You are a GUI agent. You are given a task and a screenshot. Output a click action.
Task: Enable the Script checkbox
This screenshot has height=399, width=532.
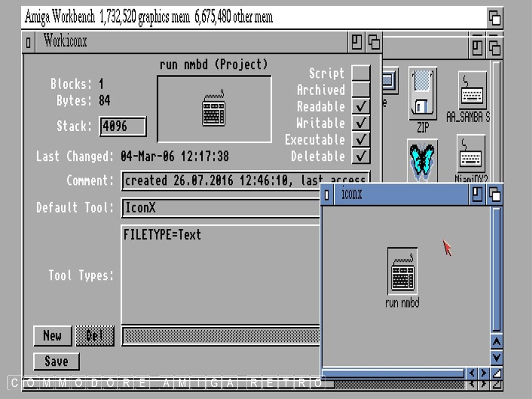pyautogui.click(x=361, y=73)
